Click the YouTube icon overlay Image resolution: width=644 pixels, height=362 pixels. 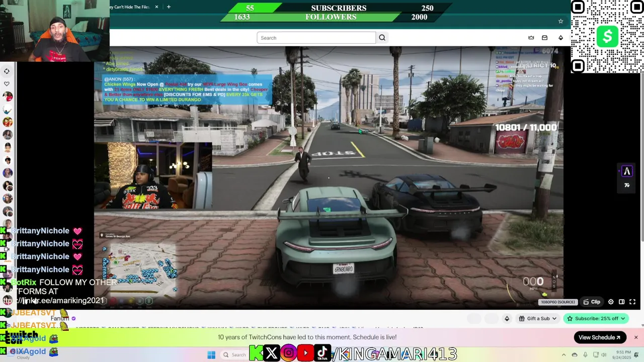(305, 353)
